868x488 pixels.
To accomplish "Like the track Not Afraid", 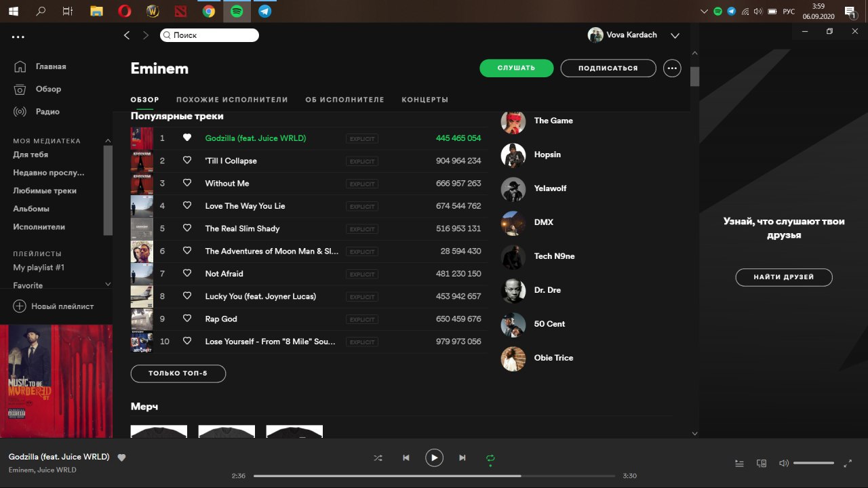I will pyautogui.click(x=187, y=274).
